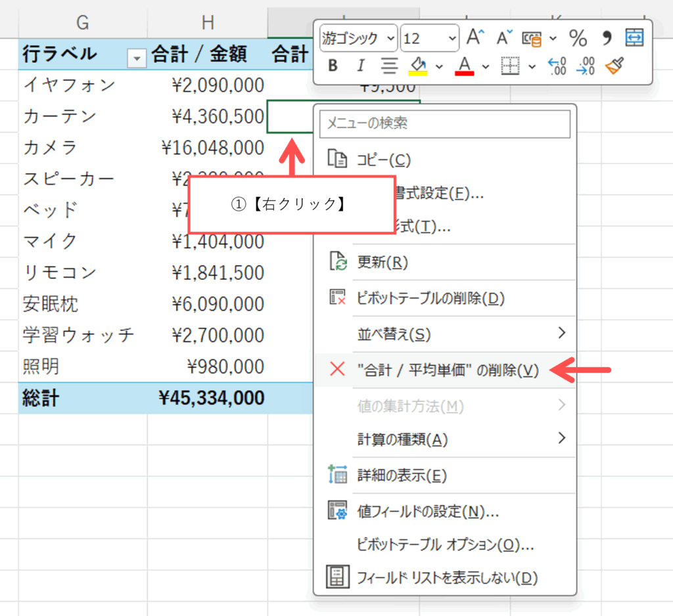Apply the red font color
Viewport: 673px width, 616px height.
[465, 66]
